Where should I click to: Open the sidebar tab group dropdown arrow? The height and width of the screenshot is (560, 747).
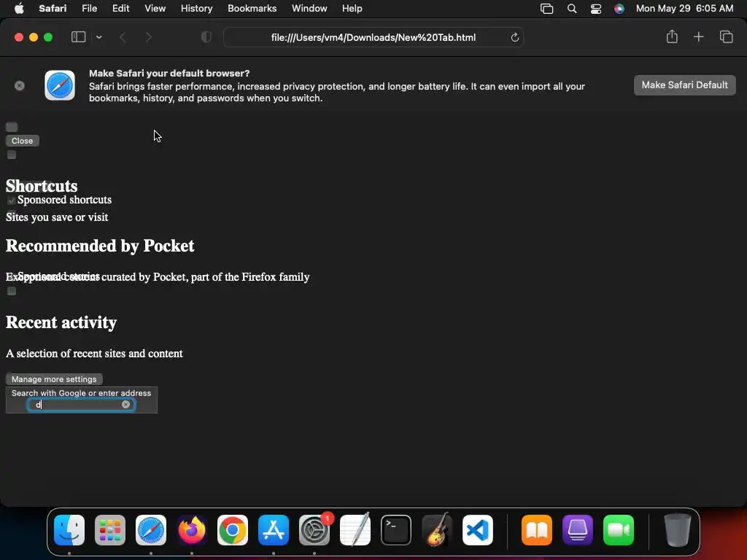[98, 37]
